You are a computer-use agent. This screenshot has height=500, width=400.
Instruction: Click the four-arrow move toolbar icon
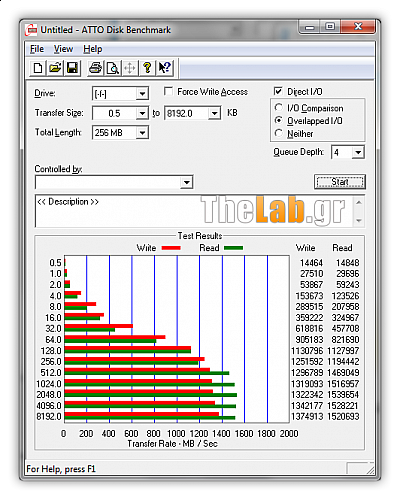(130, 68)
